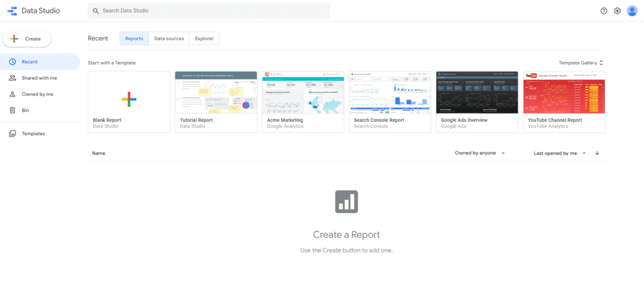Viewport: 644px width, 282px height.
Task: Open Shared with me in sidebar
Action: pos(40,78)
